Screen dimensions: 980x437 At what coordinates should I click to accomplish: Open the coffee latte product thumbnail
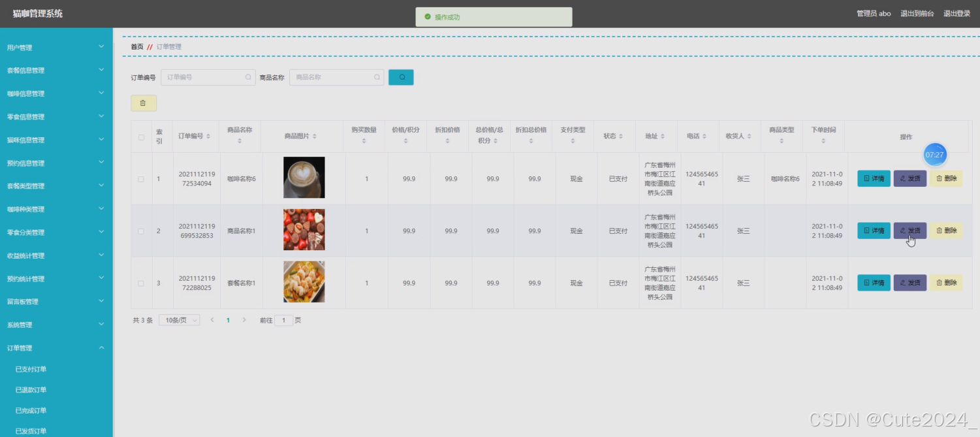(x=304, y=178)
